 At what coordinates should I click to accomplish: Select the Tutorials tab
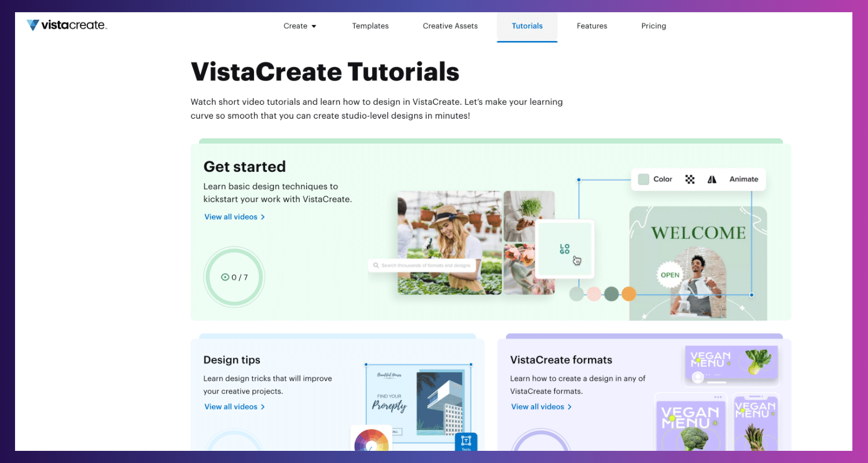[x=527, y=26]
